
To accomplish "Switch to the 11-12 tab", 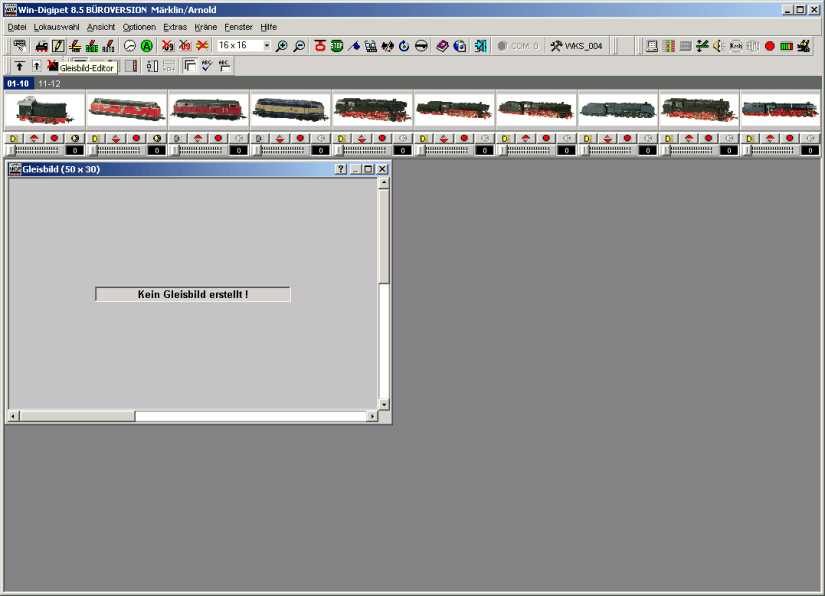I will [x=47, y=83].
